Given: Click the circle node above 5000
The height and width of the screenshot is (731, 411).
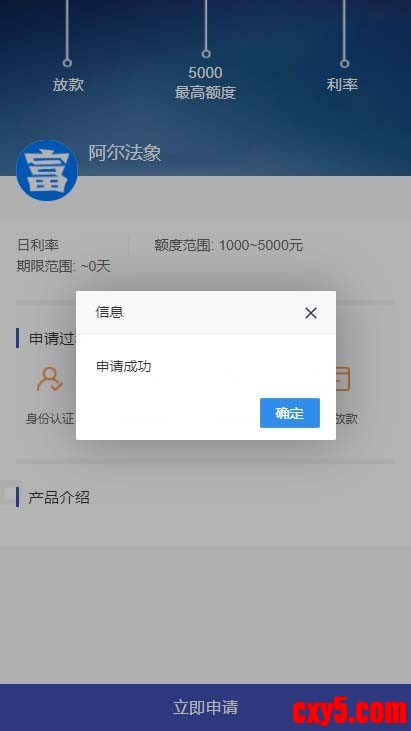Looking at the screenshot, I should [x=206, y=54].
